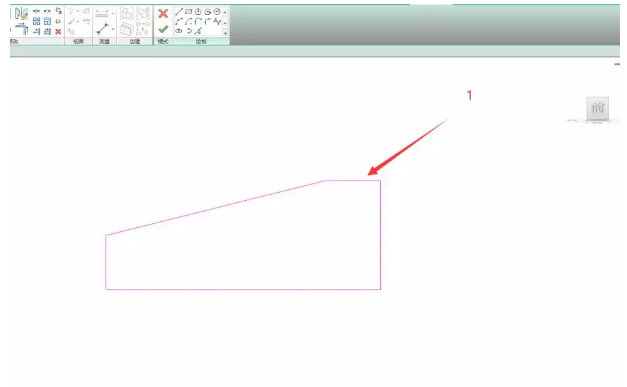Select the short top horizontal sketch line

pyautogui.click(x=352, y=180)
